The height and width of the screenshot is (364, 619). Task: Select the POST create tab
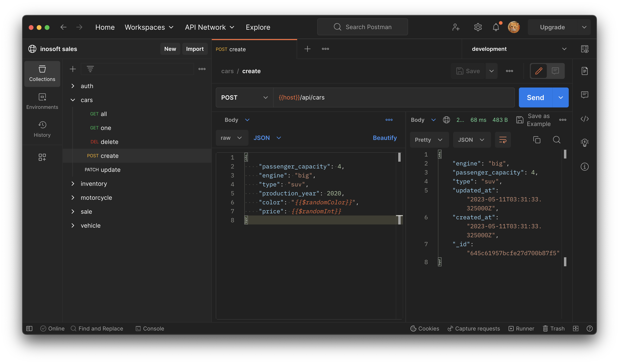pos(254,49)
